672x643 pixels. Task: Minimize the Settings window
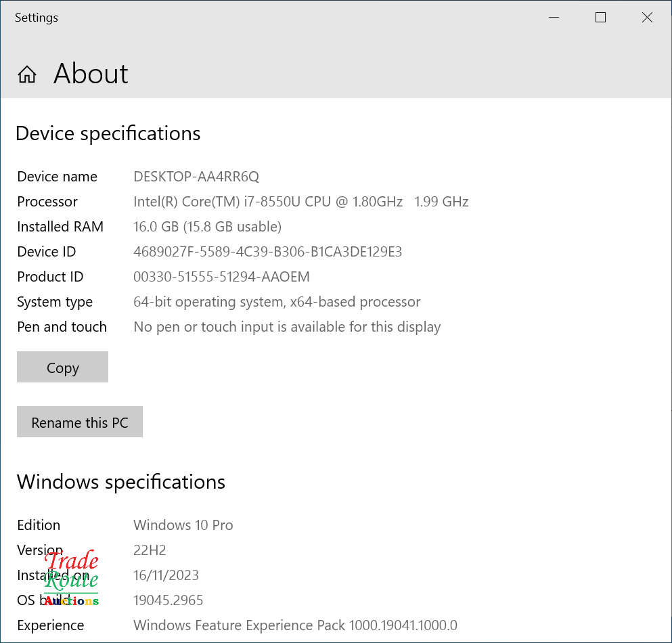pos(554,18)
